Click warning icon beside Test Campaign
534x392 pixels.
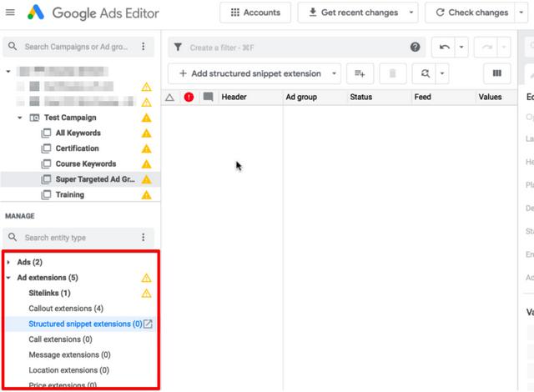[x=147, y=118]
